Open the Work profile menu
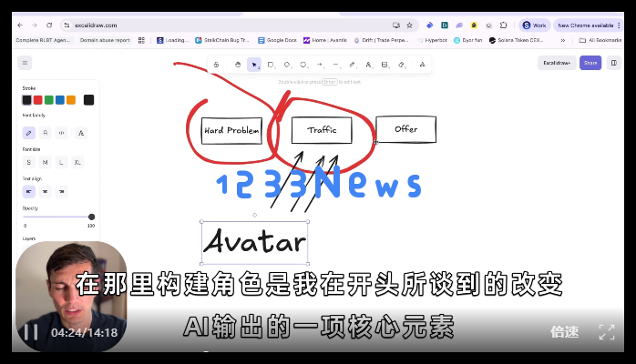Screen dimensions: 636x364 534,25
